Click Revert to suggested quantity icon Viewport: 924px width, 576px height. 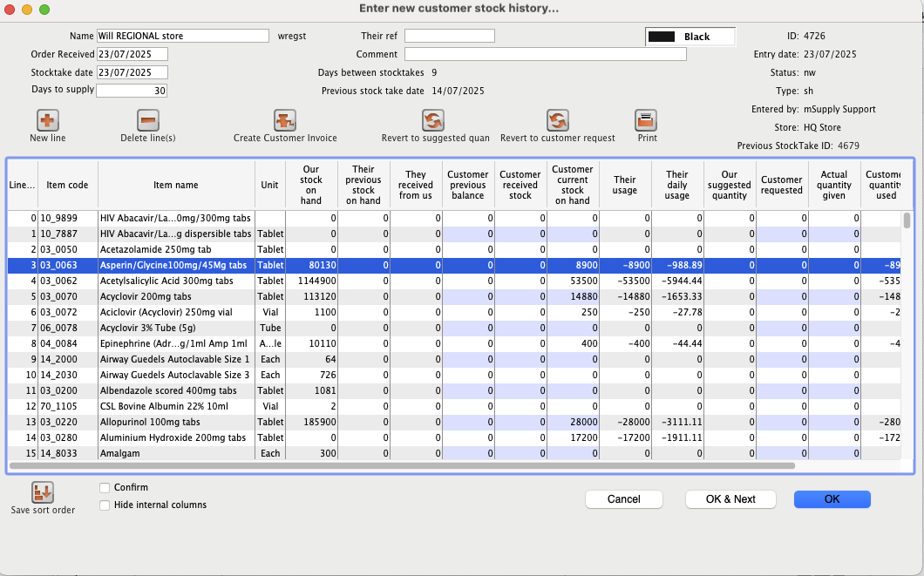click(433, 120)
